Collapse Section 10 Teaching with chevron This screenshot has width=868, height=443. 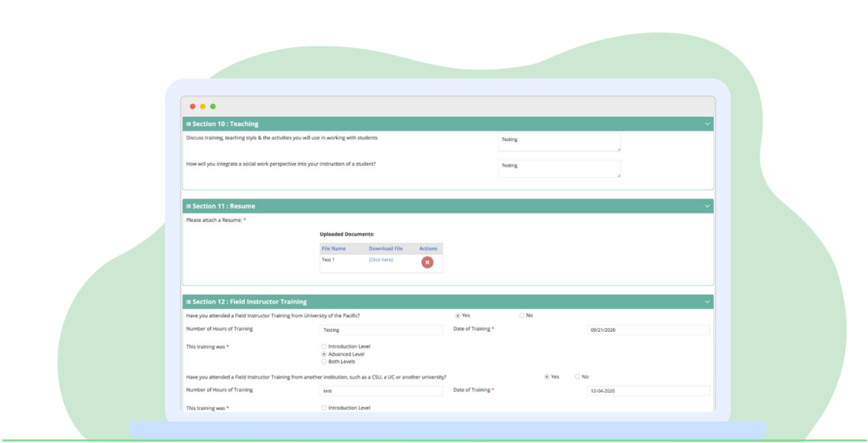[x=707, y=124]
